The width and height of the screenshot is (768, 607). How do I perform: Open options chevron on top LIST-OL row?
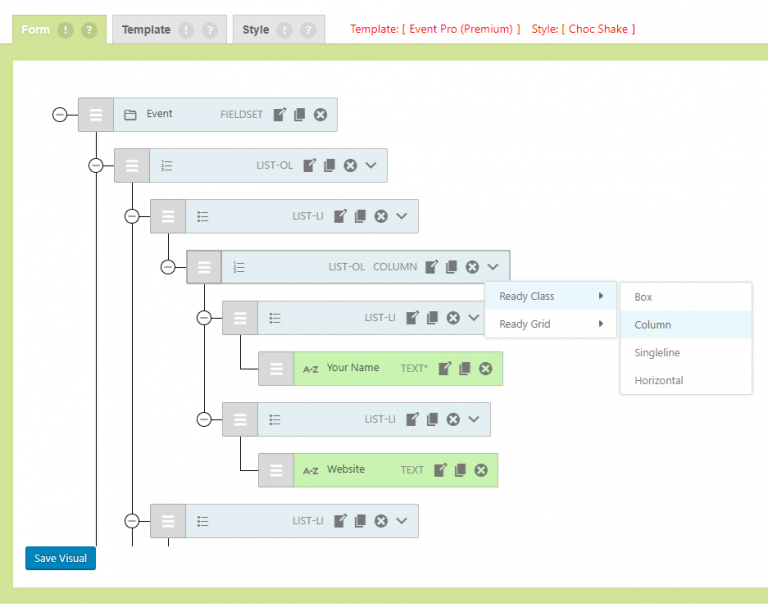point(371,165)
